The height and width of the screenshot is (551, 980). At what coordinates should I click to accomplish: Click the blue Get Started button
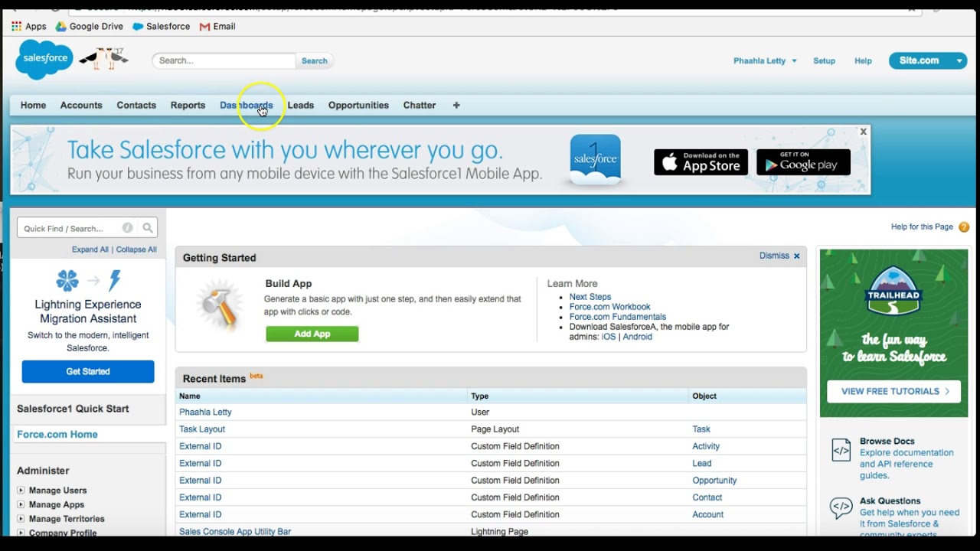click(88, 371)
